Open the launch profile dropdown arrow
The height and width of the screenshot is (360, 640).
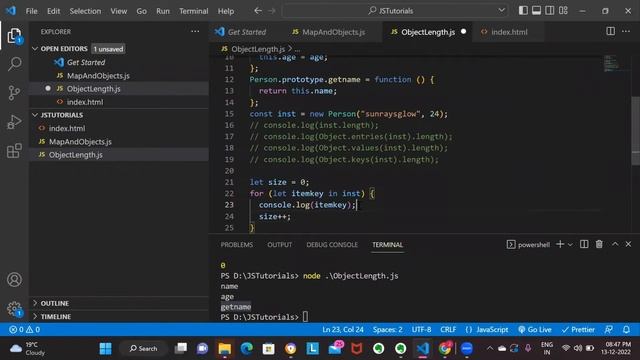570,244
